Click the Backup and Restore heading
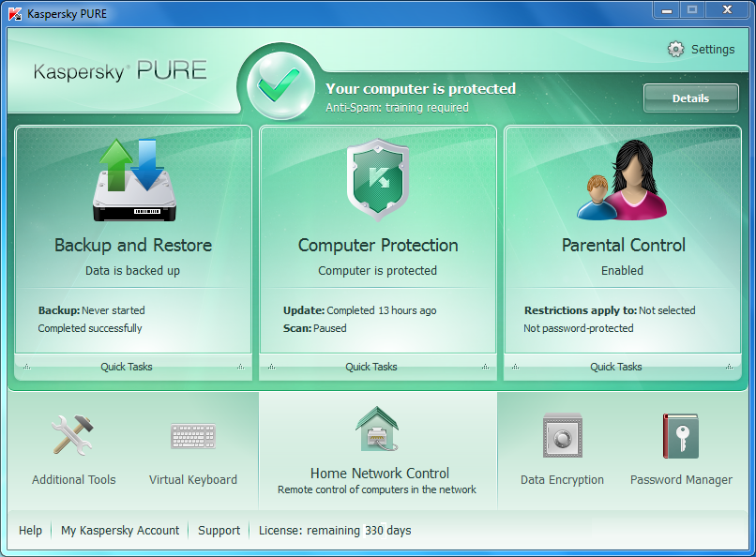 point(133,246)
